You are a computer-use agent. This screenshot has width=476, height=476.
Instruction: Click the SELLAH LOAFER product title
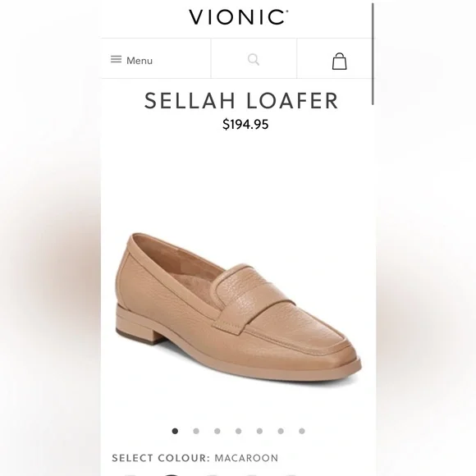tap(241, 101)
